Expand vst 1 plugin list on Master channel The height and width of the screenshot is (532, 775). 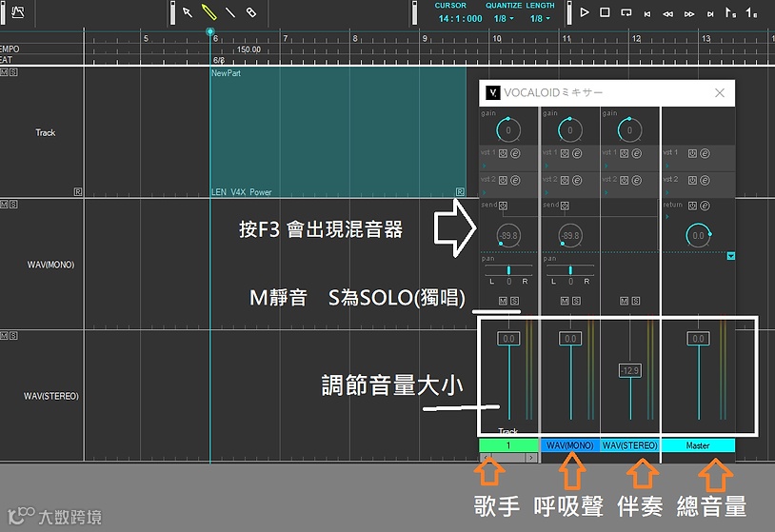(x=666, y=166)
